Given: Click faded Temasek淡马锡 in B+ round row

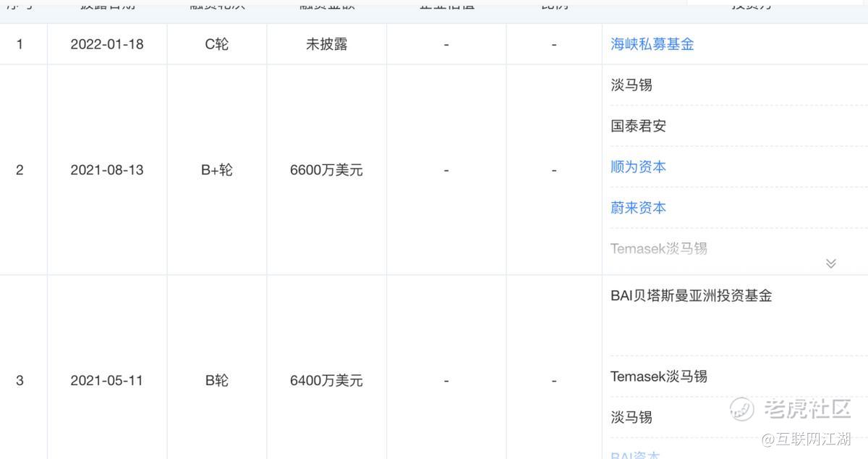Looking at the screenshot, I should [659, 249].
